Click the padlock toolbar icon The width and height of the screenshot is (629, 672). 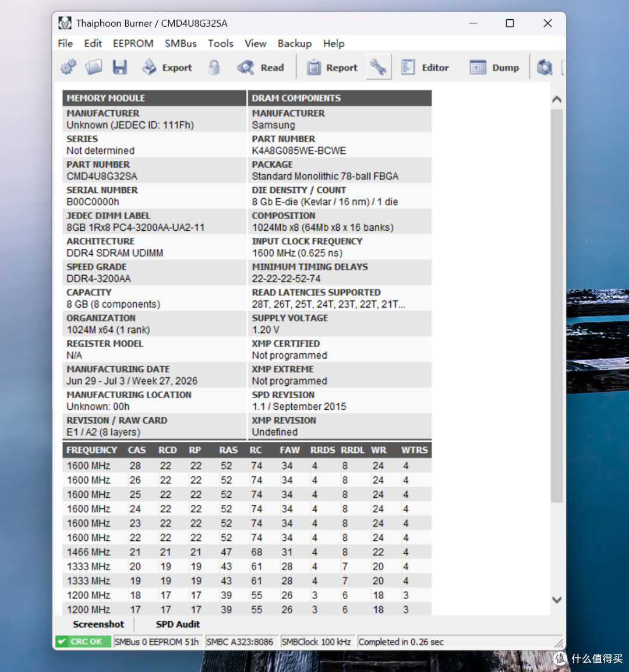click(x=214, y=67)
